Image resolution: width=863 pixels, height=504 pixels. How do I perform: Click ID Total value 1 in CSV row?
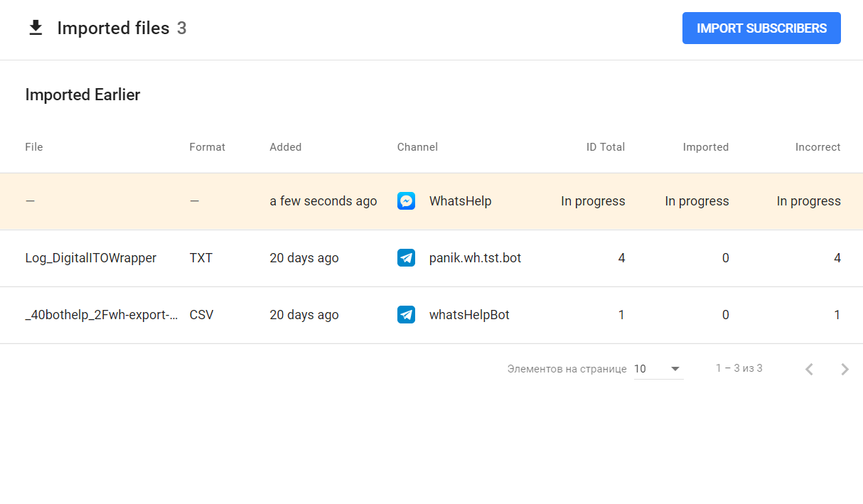tap(622, 315)
